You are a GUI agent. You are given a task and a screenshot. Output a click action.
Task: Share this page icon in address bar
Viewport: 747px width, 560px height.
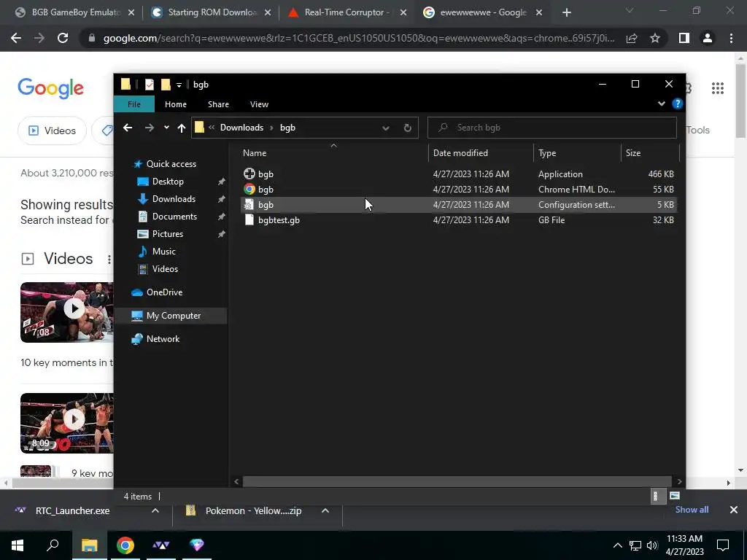pyautogui.click(x=632, y=38)
